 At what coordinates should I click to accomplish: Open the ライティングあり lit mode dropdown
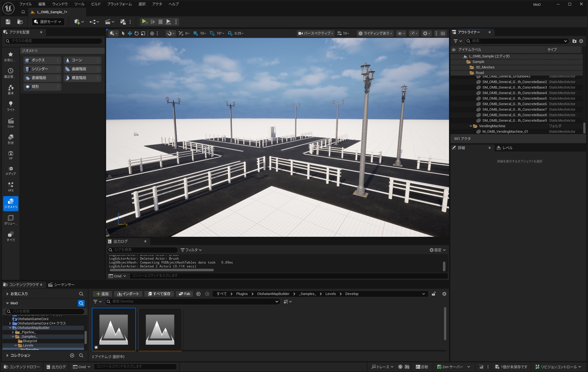(375, 33)
